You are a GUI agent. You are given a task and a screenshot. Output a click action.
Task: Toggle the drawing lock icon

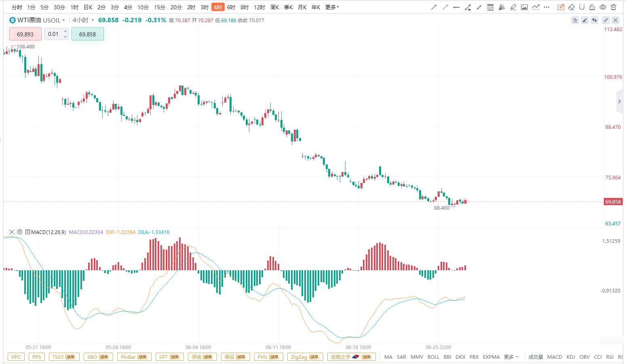coord(592,7)
